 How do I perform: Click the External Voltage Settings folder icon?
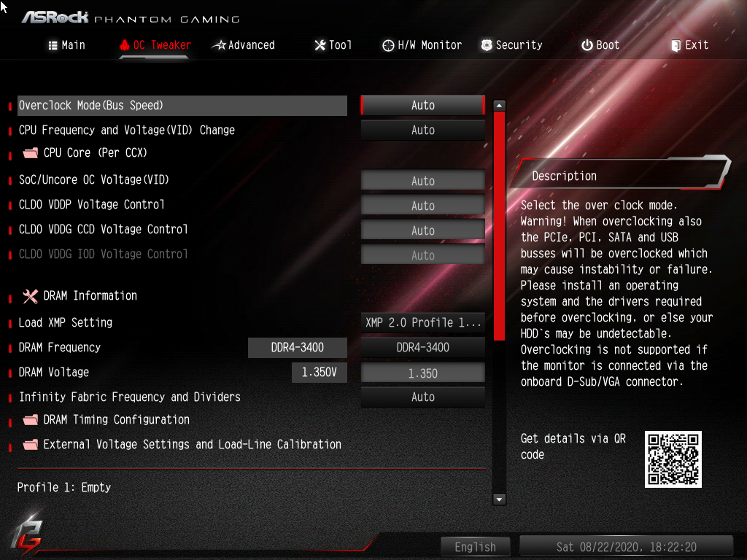31,445
